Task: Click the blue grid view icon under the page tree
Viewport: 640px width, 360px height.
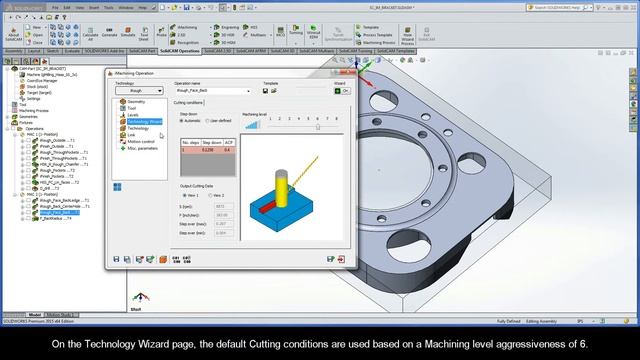Action: click(x=117, y=187)
